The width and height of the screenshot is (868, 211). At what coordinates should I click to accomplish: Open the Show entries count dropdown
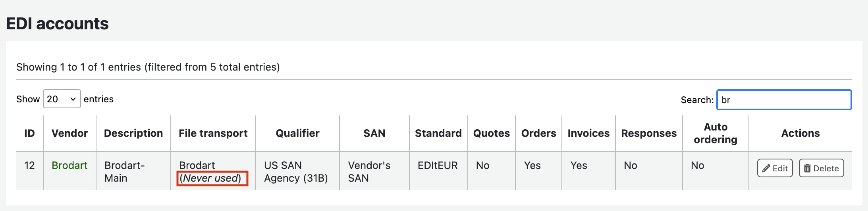click(62, 99)
